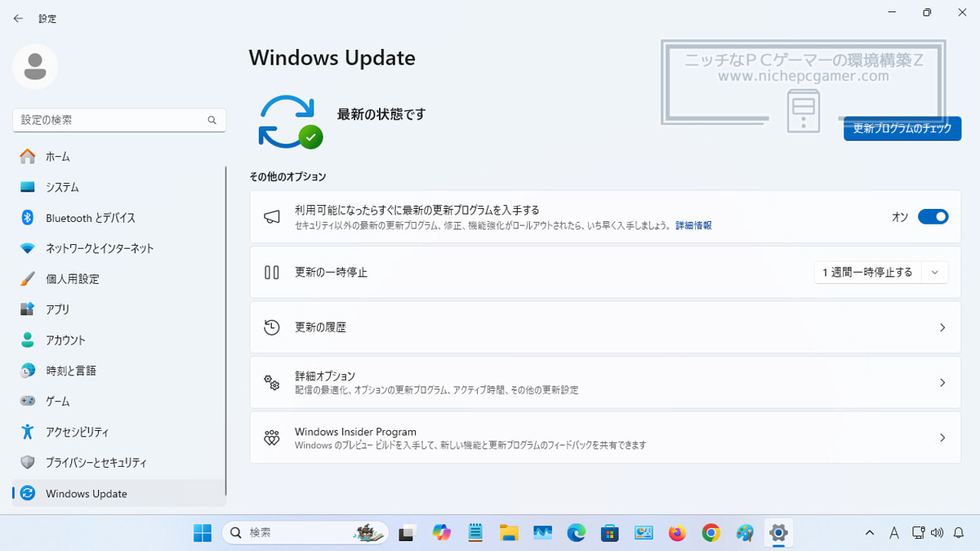Click the megaphone icon for latest updates

click(272, 216)
